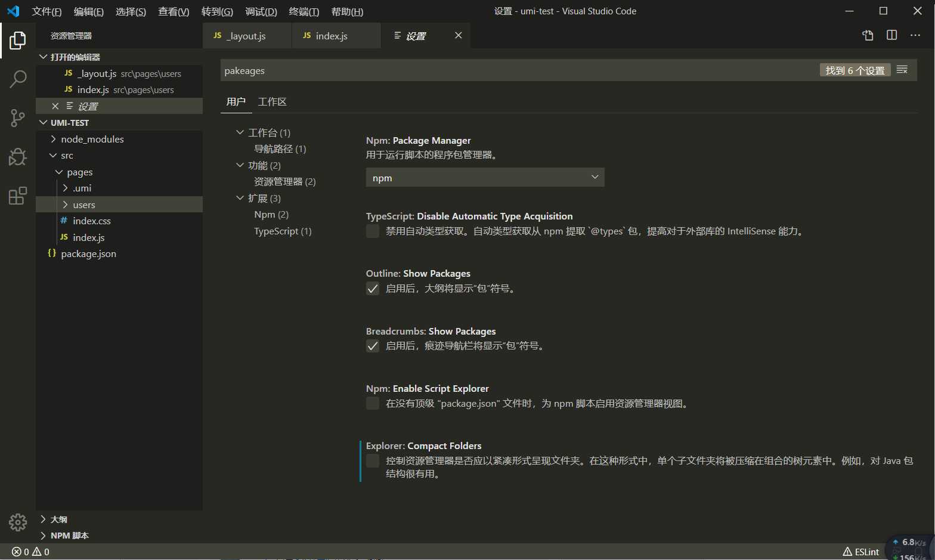The width and height of the screenshot is (935, 560).
Task: Open the editor More Actions menu
Action: pos(915,36)
